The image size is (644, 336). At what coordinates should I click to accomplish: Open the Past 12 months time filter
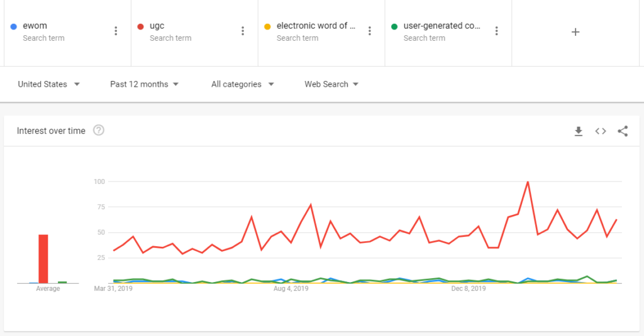coord(144,84)
